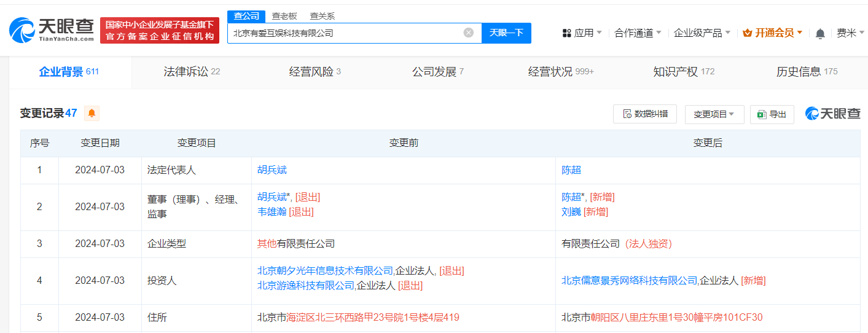The width and height of the screenshot is (868, 333).
Task: Select the 查公司 search tab
Action: point(246,17)
